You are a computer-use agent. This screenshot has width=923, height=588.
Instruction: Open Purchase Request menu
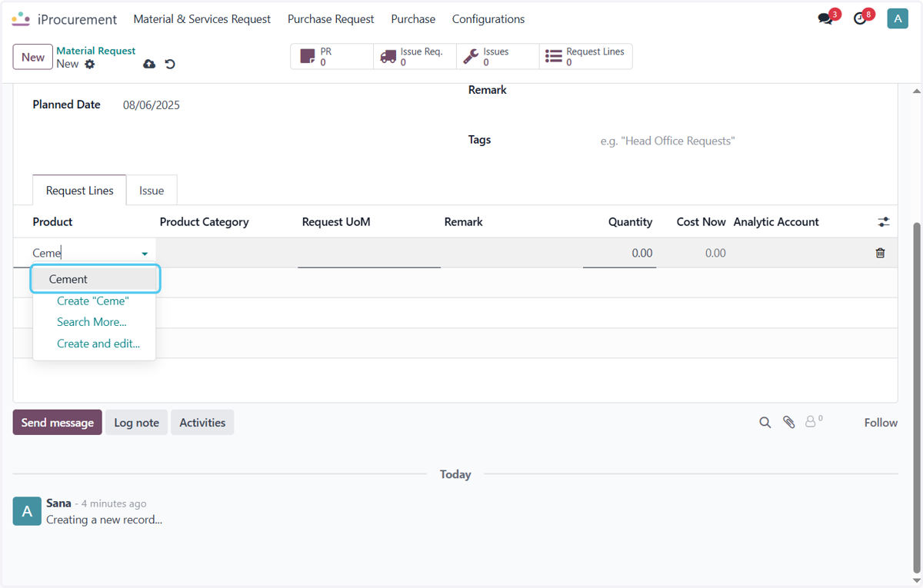pyautogui.click(x=331, y=18)
